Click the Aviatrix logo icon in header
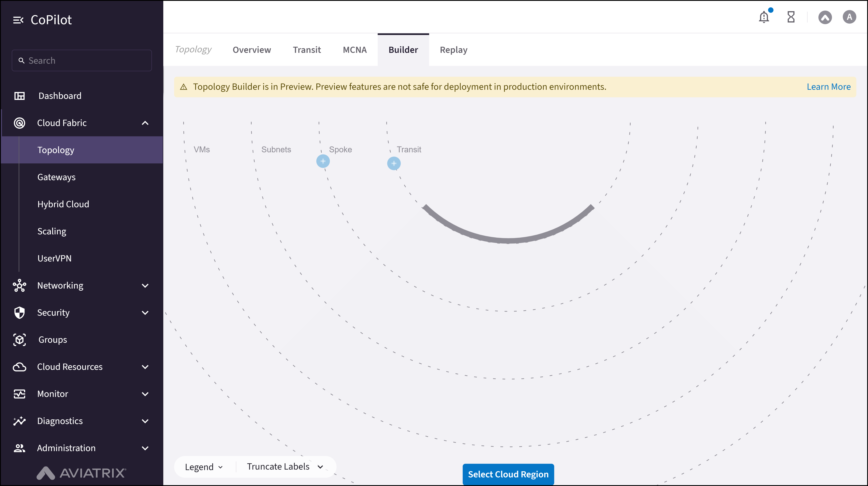Image resolution: width=868 pixels, height=486 pixels. tap(825, 17)
